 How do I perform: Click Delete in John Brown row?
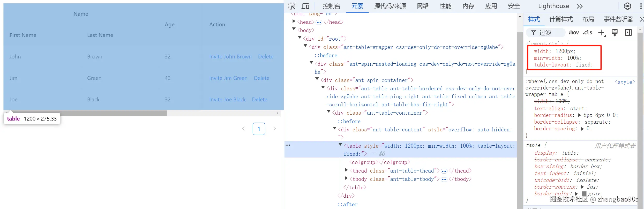(266, 57)
